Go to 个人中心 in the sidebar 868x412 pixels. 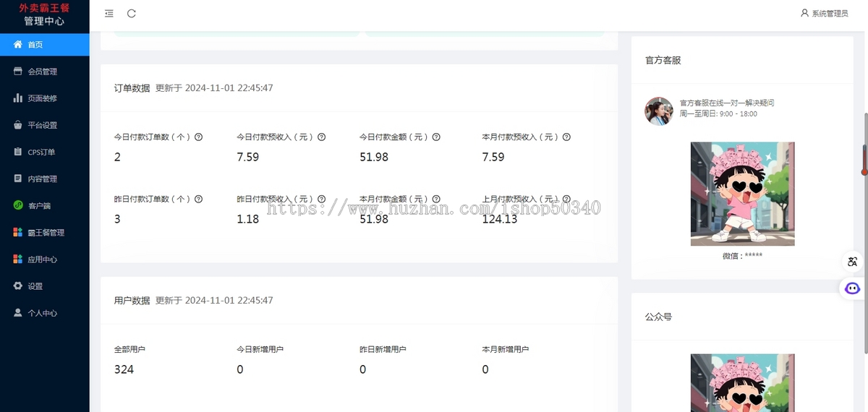tap(45, 313)
